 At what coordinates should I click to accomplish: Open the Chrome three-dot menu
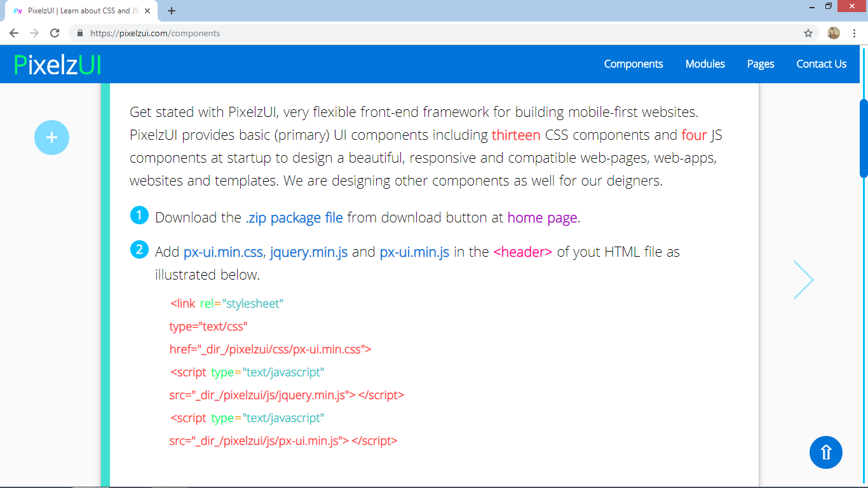coord(854,33)
